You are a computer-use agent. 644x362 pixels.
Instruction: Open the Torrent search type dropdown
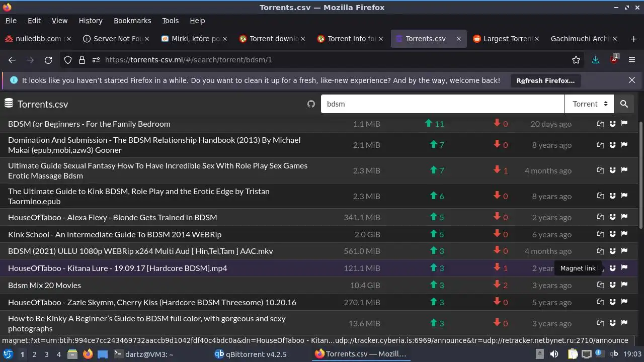(x=589, y=104)
